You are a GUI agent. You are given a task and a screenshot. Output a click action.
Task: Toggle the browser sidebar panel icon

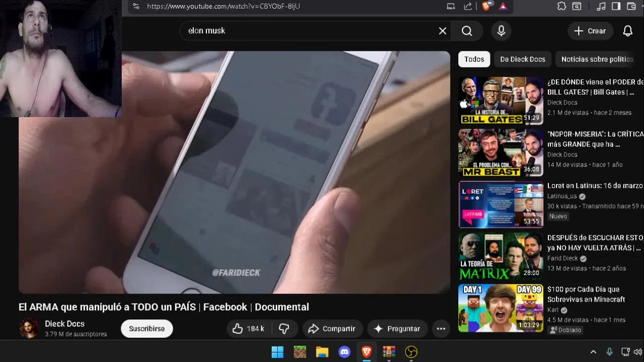(616, 6)
